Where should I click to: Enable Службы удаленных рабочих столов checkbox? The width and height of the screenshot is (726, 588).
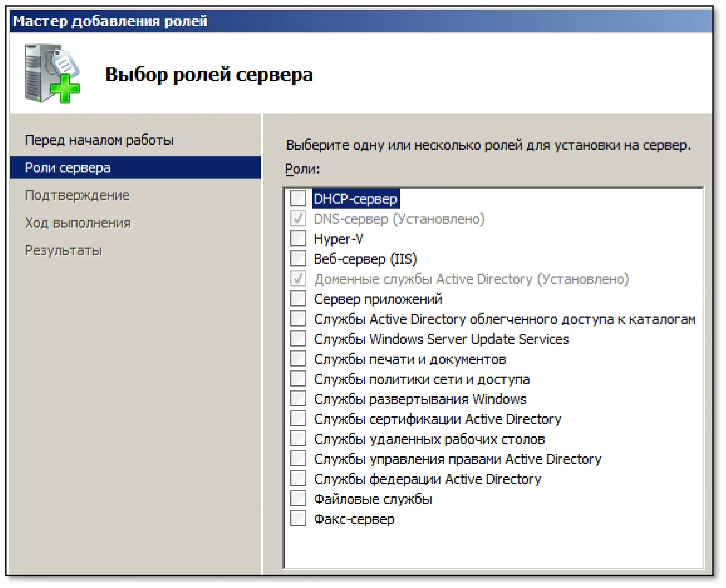(x=298, y=438)
